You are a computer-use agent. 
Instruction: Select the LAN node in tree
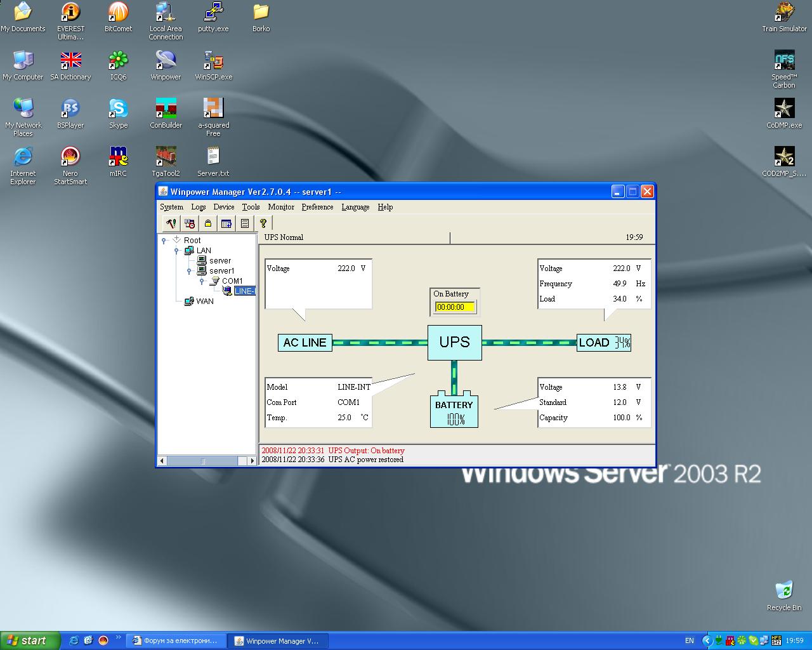tap(204, 251)
